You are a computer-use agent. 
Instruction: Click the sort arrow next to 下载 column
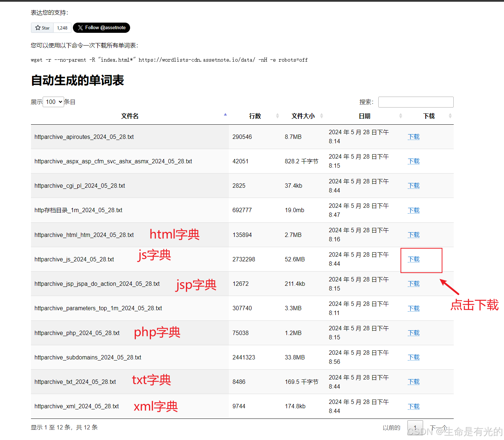pos(451,116)
